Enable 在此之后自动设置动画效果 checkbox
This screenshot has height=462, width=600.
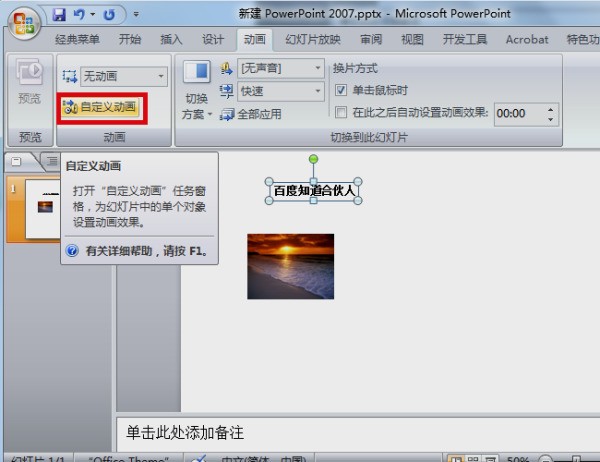point(341,113)
